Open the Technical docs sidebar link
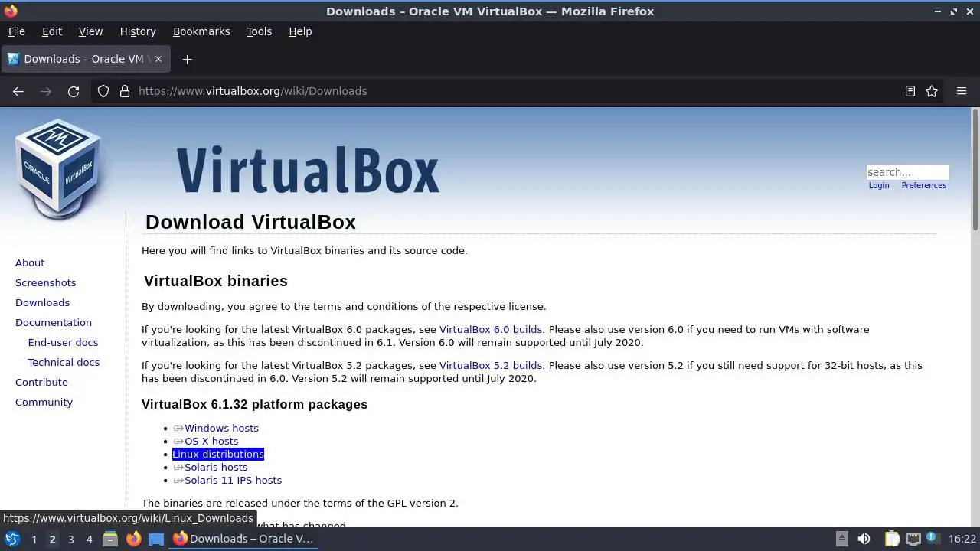 coord(64,362)
